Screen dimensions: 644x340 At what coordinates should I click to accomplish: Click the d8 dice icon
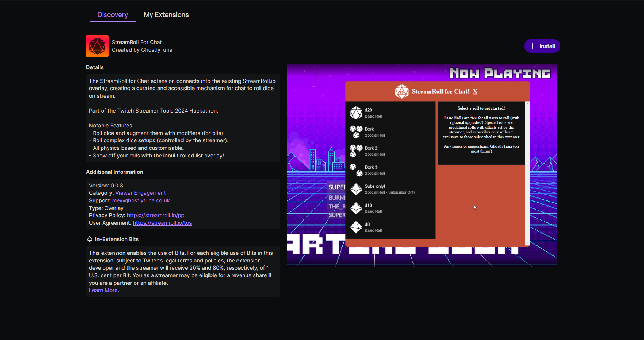click(356, 227)
